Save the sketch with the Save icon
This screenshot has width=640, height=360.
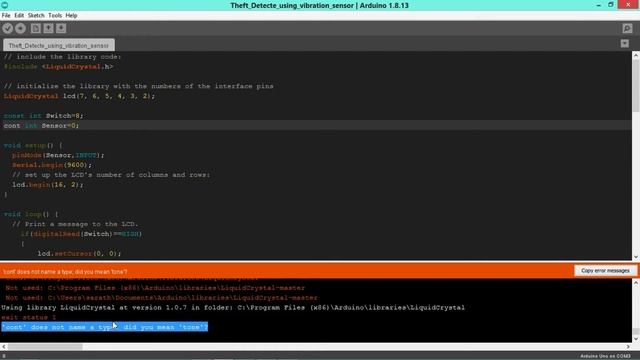tap(61, 29)
